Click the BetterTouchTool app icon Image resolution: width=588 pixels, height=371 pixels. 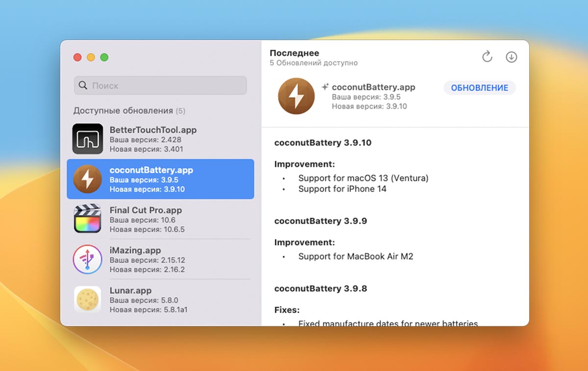88,139
